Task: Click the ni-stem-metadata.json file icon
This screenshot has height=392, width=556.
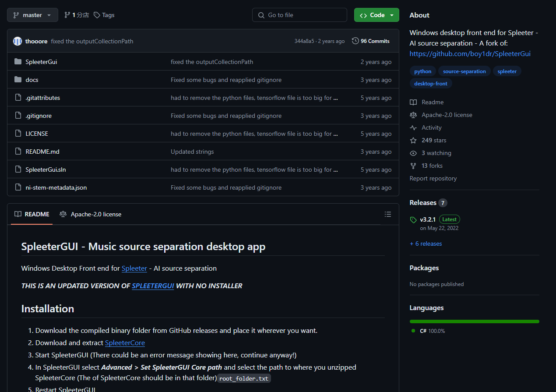Action: click(x=18, y=187)
